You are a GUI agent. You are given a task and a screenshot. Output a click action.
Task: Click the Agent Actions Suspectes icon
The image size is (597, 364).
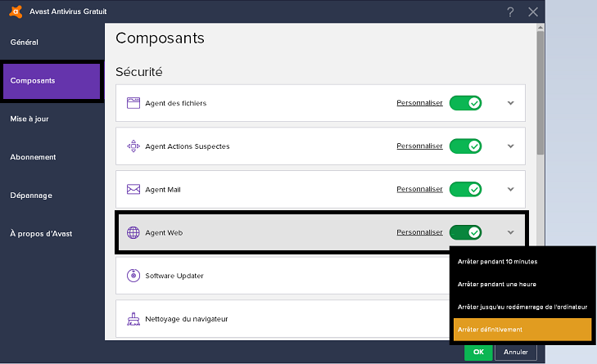tap(133, 146)
